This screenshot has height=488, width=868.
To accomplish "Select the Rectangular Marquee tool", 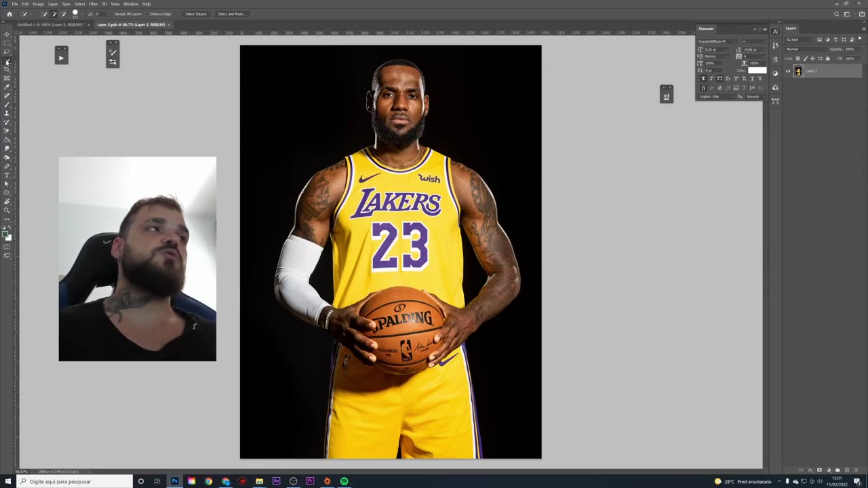I will [x=7, y=43].
